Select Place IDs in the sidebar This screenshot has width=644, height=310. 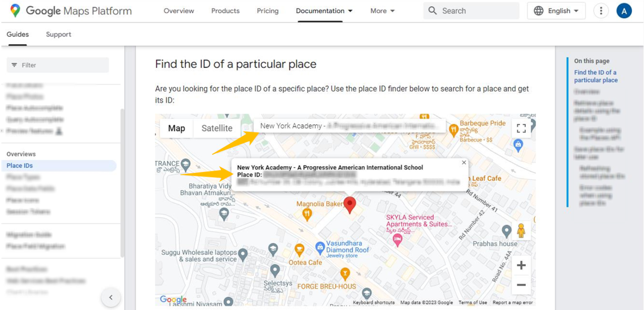pos(59,165)
